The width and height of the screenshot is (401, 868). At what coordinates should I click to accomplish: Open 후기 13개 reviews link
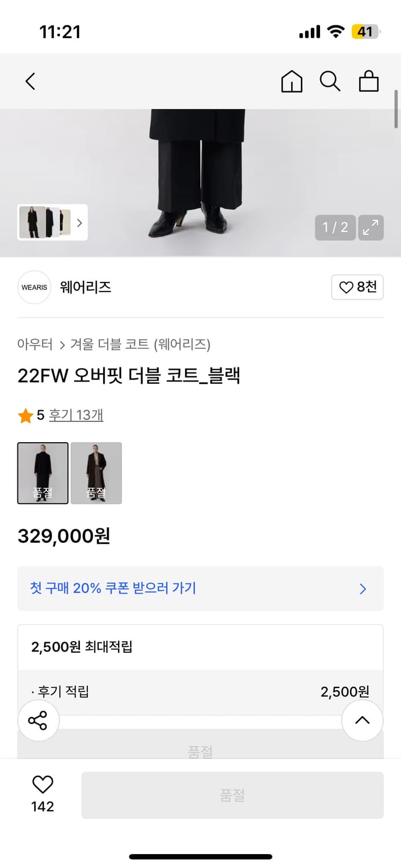(x=76, y=415)
